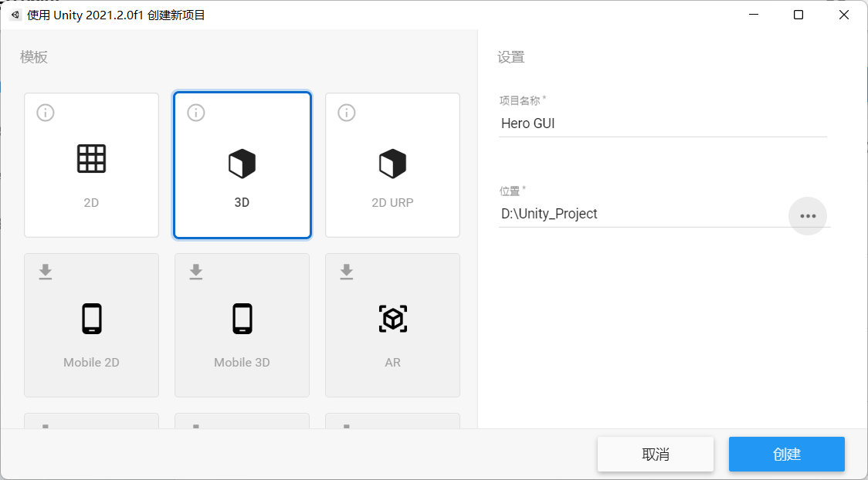Click the 模板 heading
Image resolution: width=868 pixels, height=480 pixels.
(34, 57)
